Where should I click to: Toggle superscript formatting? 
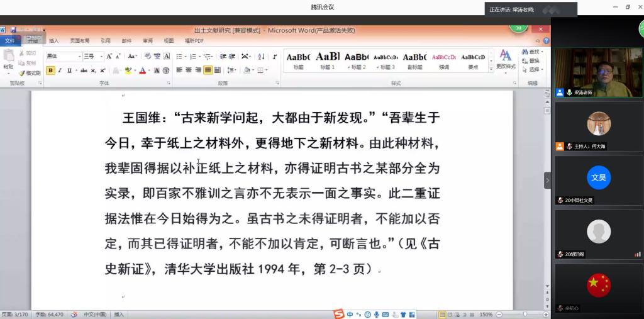pyautogui.click(x=103, y=70)
